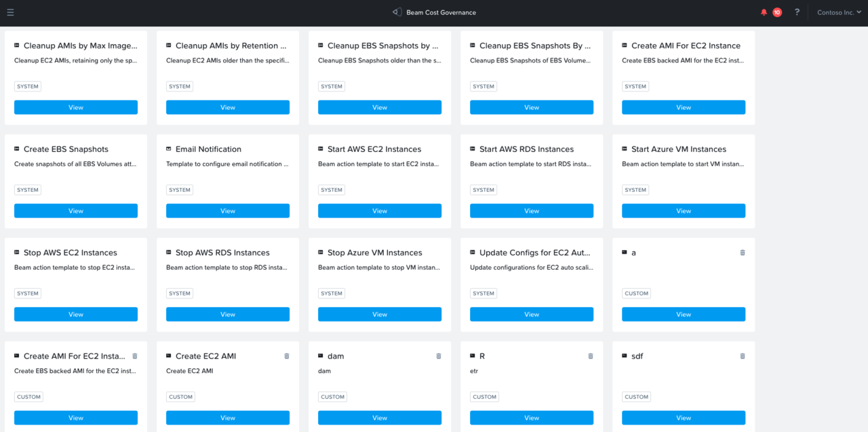
Task: Delete the custom Create AMI For EC2 Insta... template
Action: 135,356
